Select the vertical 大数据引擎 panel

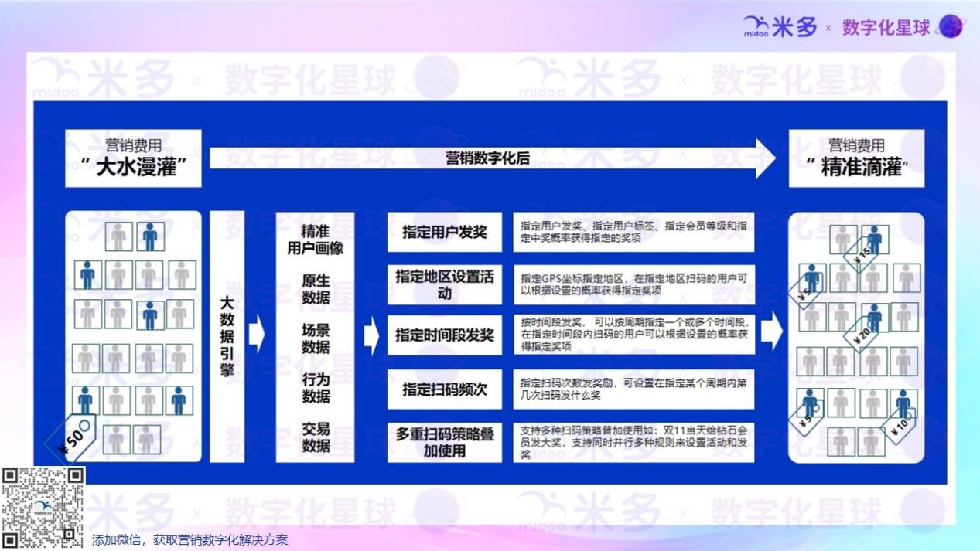(x=227, y=336)
